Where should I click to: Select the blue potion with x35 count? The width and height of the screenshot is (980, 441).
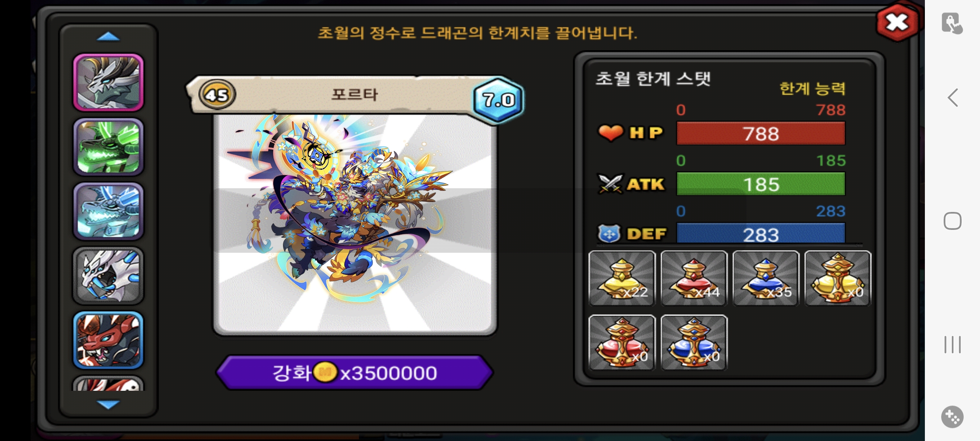pos(766,278)
